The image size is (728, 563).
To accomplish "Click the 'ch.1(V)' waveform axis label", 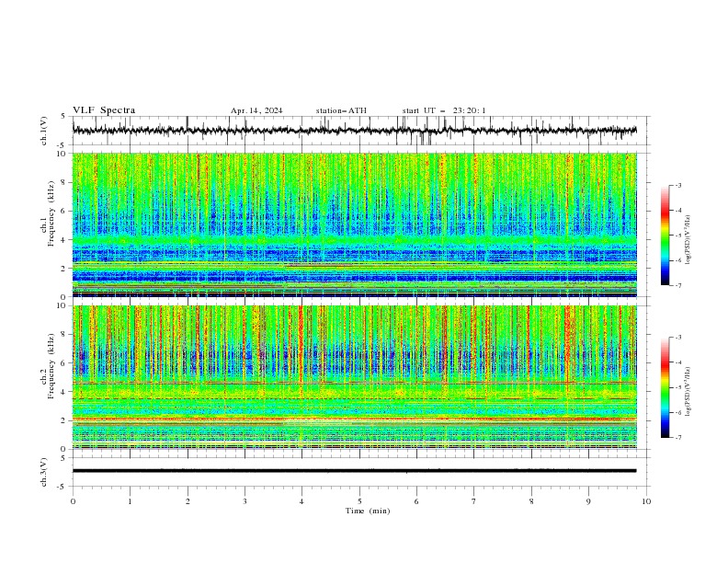I will [44, 131].
